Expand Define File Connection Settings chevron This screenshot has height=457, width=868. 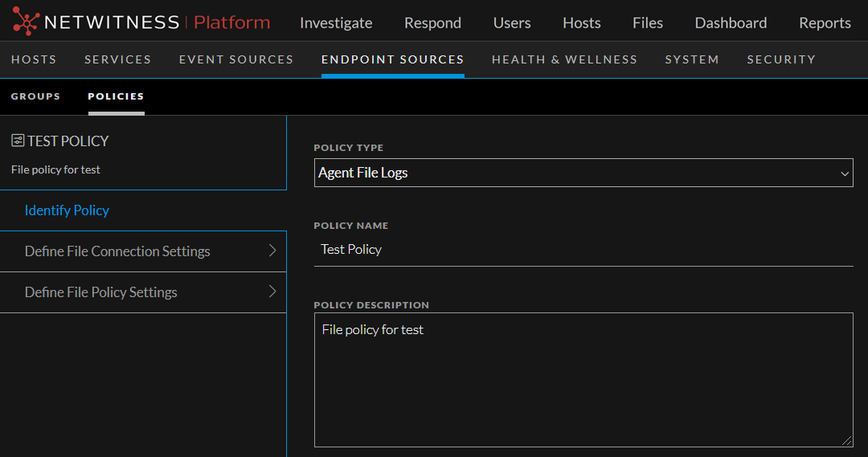[272, 251]
